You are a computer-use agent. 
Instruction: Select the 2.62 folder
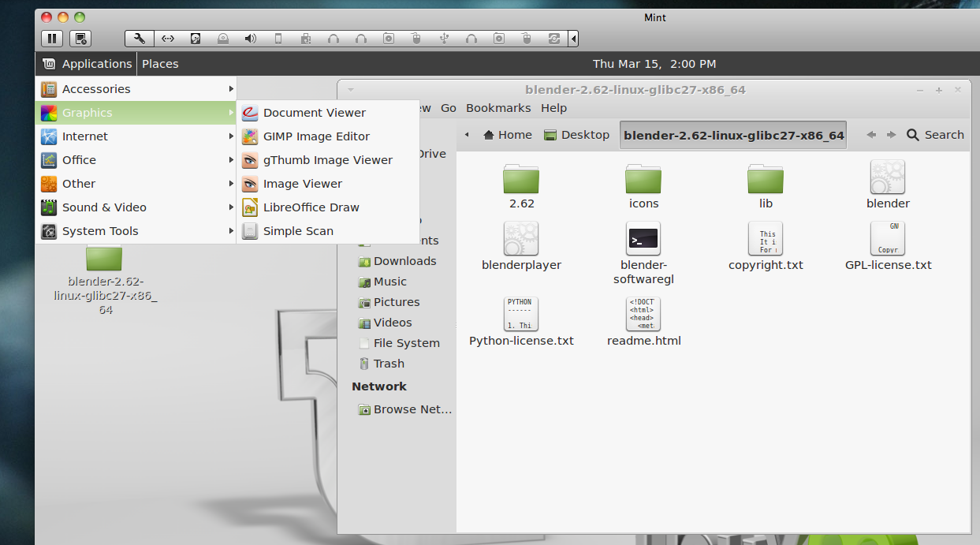521,186
